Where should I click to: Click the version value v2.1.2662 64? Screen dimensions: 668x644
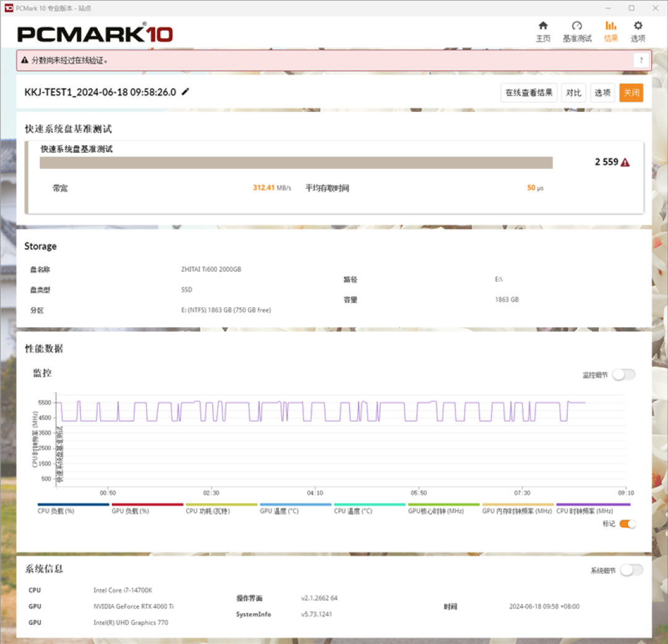coord(319,598)
